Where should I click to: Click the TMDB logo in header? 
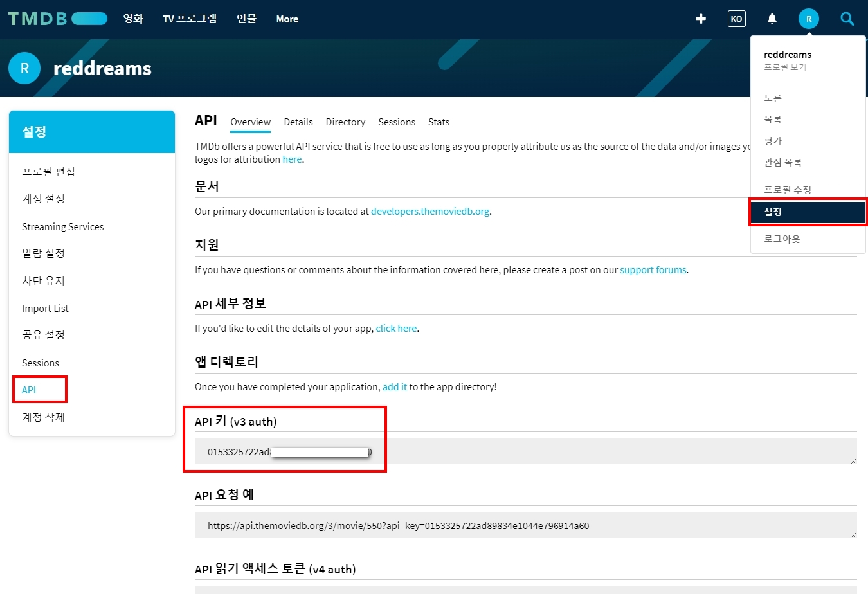point(58,19)
